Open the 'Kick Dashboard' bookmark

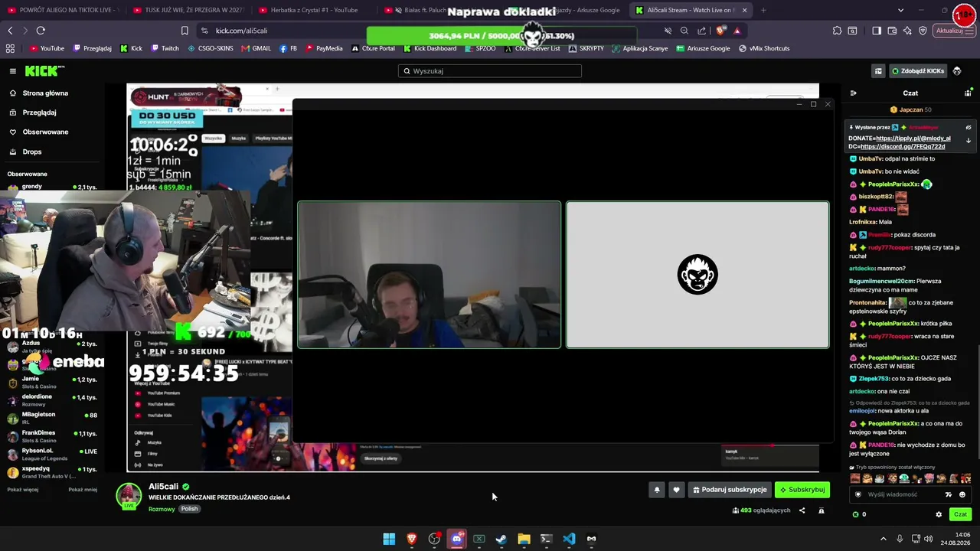pos(430,48)
